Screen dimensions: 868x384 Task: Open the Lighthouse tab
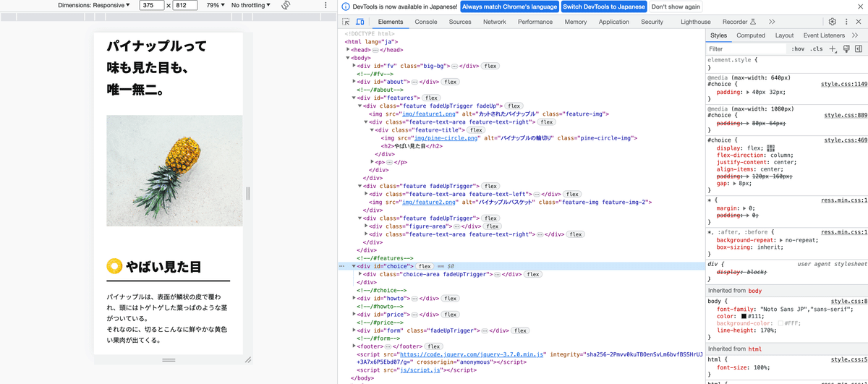point(696,22)
